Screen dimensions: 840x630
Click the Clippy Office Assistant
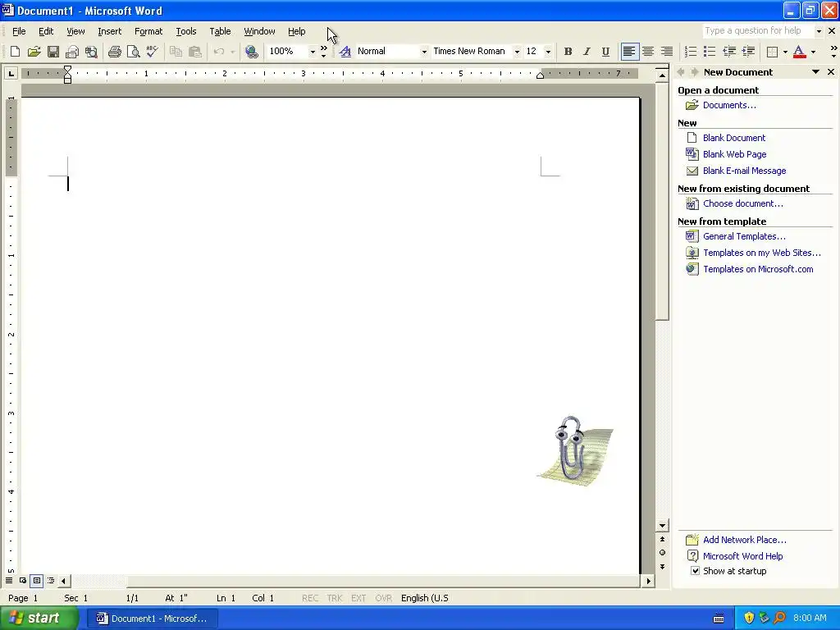tap(575, 450)
